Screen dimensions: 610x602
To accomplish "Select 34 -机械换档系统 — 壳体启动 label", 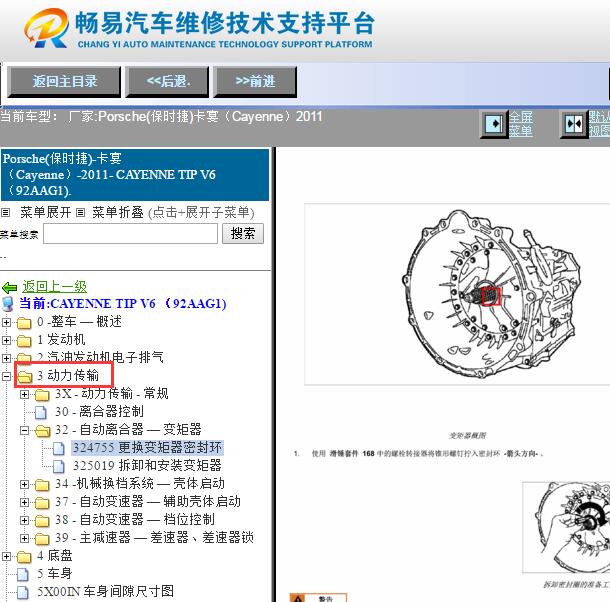I will (140, 483).
